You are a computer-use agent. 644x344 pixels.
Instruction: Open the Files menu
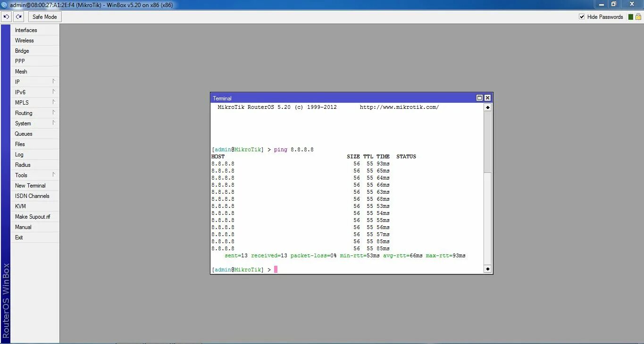(x=35, y=144)
